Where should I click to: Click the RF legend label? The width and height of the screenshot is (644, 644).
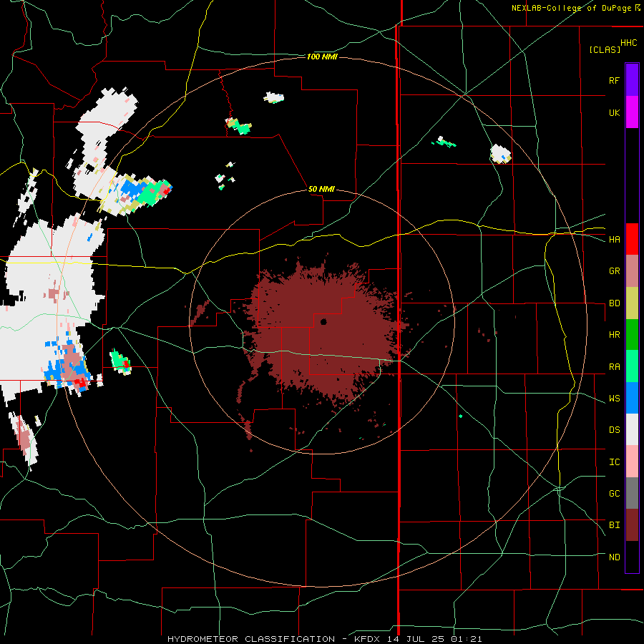(614, 80)
